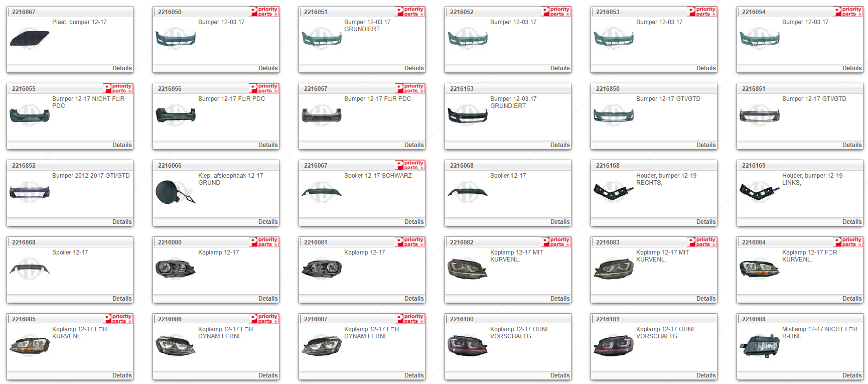Click the priority parts badge on item 2216054

(x=848, y=12)
